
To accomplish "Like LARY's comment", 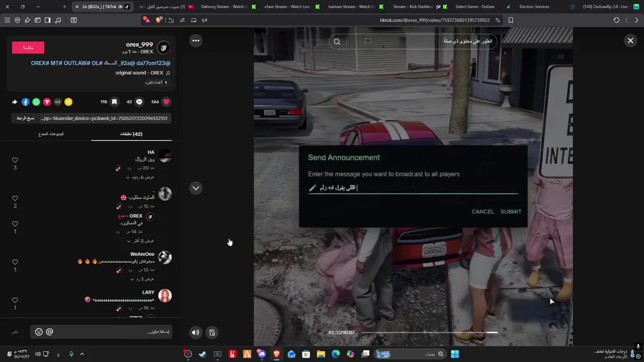I will (x=15, y=300).
